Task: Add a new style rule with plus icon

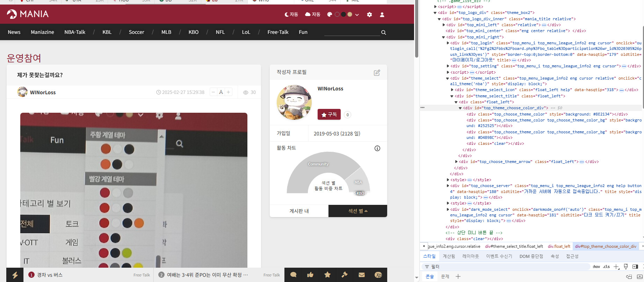Action: click(616, 267)
